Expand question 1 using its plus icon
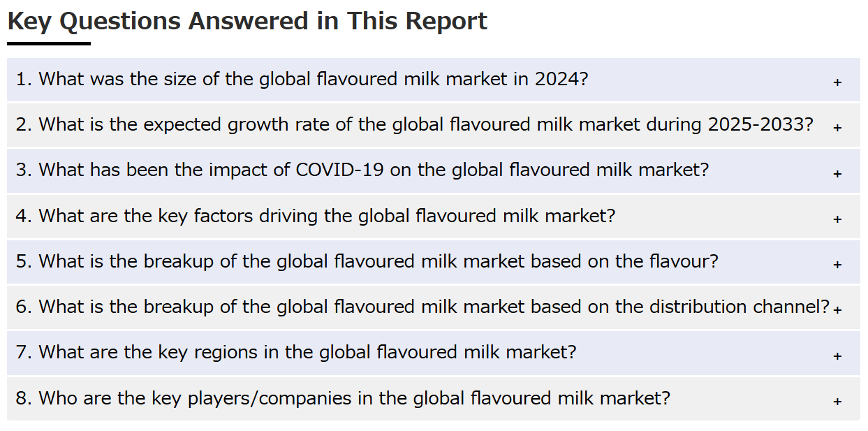The height and width of the screenshot is (431, 868). 837,82
